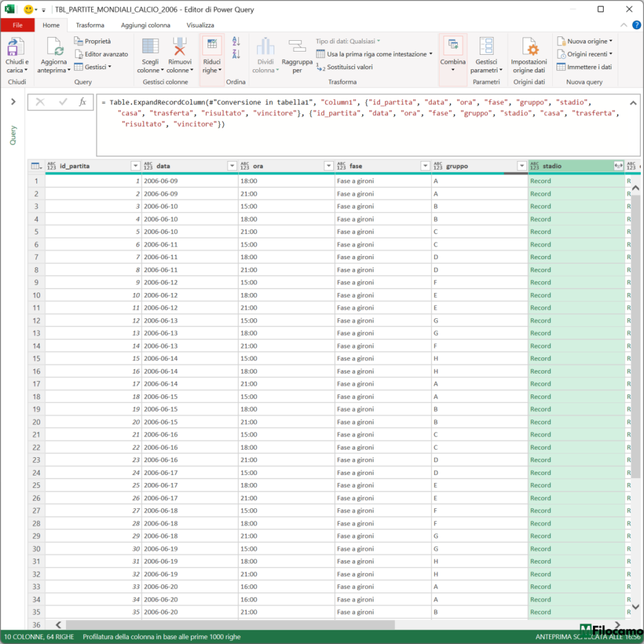Click the id_partita cell in row 24
The height and width of the screenshot is (644, 644).
click(94, 472)
